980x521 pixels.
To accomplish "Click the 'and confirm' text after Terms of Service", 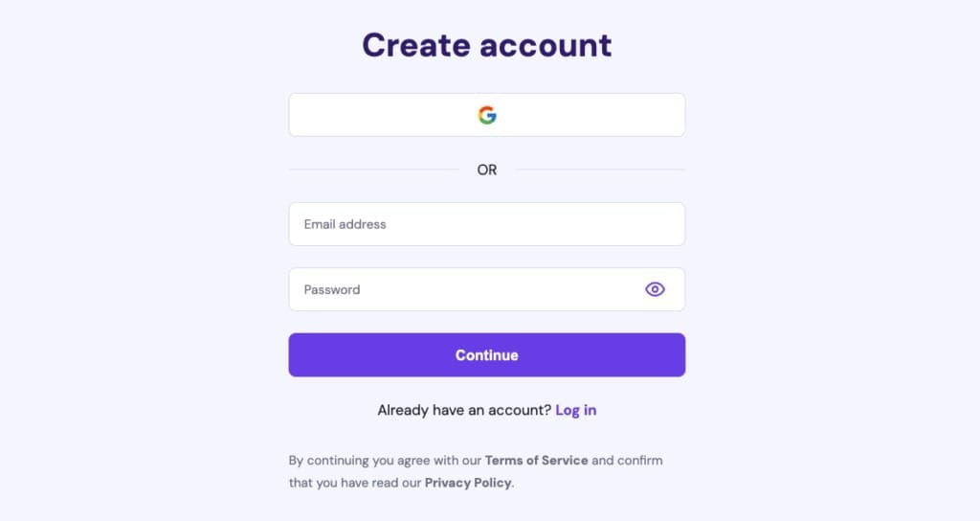I will coord(627,461).
